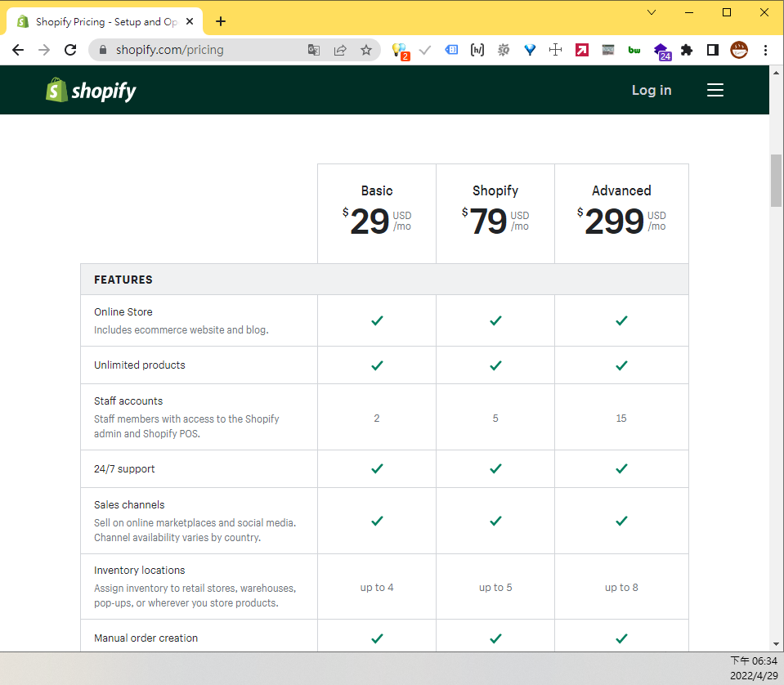784x685 pixels.
Task: Select the Shopify Pricing tab
Action: pos(105,21)
